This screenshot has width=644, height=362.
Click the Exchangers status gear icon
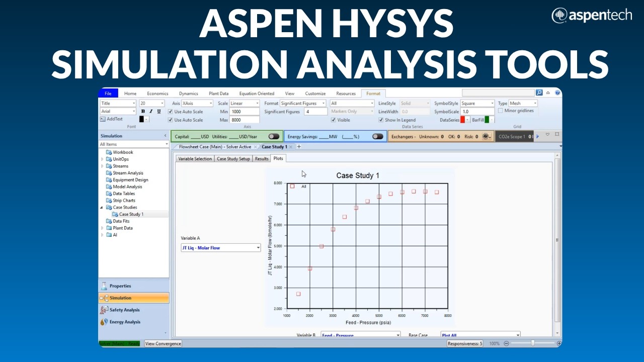(486, 136)
